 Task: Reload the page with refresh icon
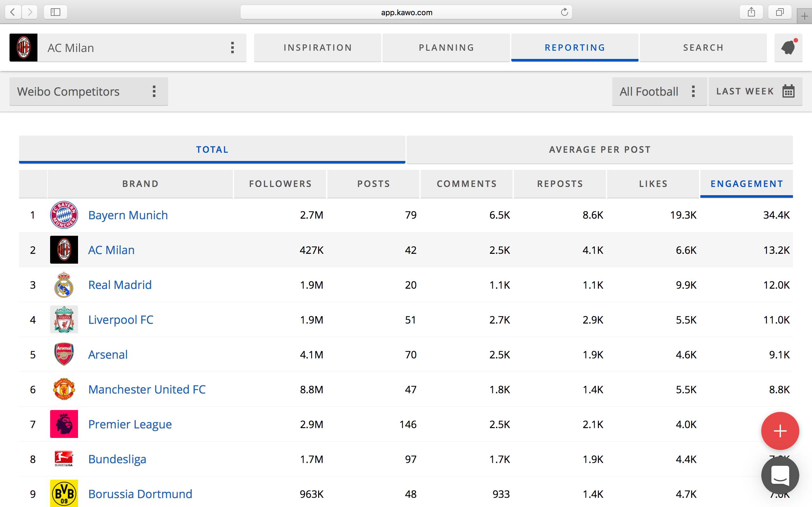[x=564, y=12]
